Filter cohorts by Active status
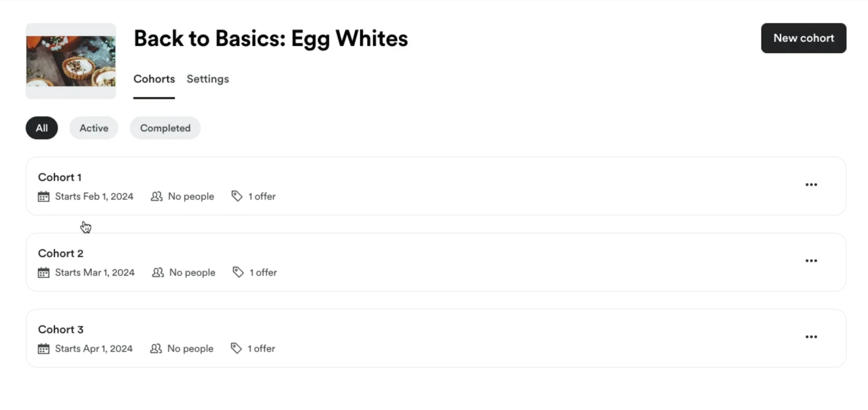This screenshot has height=410, width=868. (94, 128)
